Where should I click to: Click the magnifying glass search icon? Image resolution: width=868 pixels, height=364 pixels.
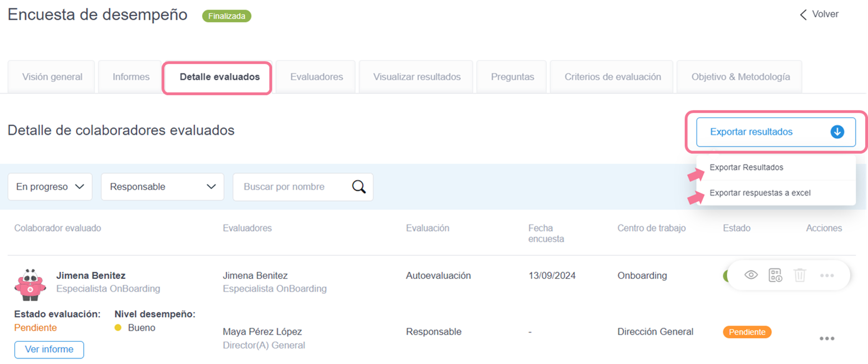pyautogui.click(x=359, y=187)
